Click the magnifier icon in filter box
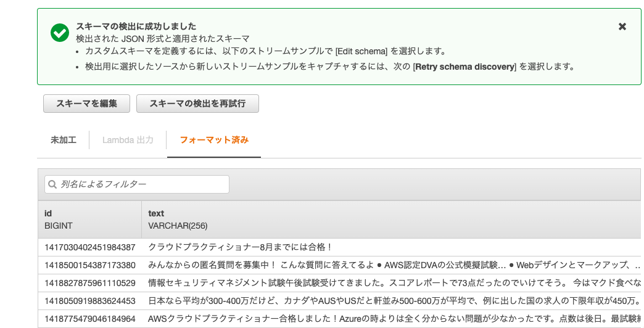The height and width of the screenshot is (328, 644). click(52, 184)
